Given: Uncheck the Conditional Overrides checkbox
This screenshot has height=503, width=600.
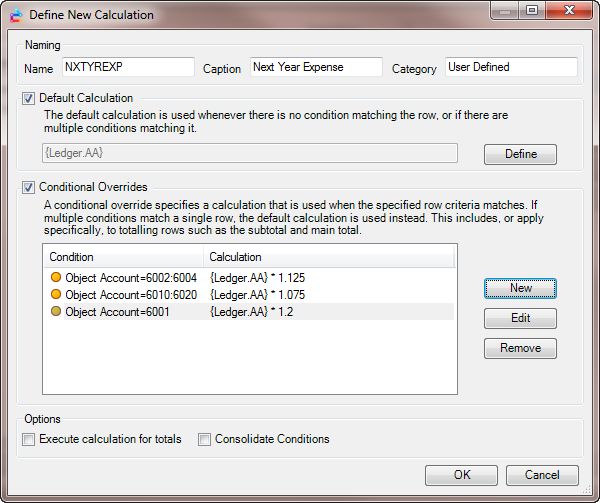Looking at the screenshot, I should coord(29,187).
